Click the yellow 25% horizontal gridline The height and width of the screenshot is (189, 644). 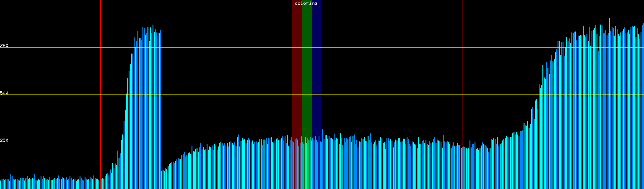[x=377, y=142]
